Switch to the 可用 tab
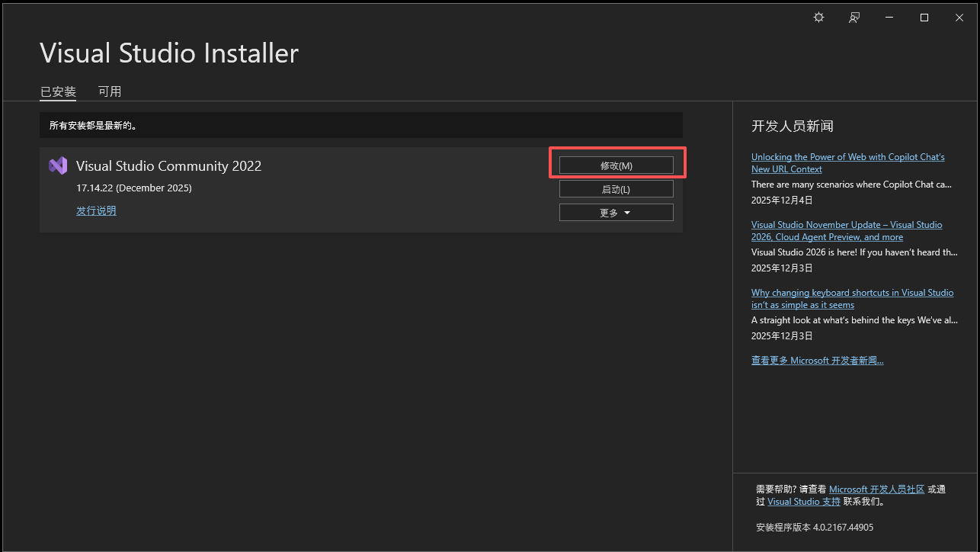This screenshot has height=552, width=980. 110,91
